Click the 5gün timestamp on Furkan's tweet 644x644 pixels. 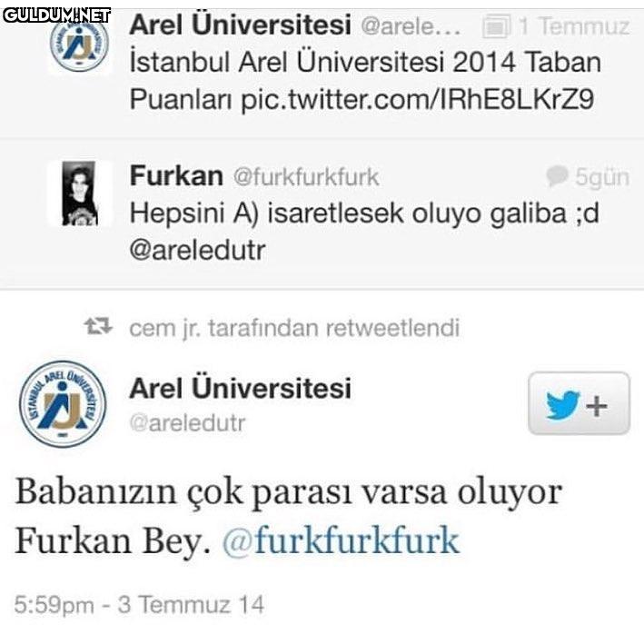[602, 177]
